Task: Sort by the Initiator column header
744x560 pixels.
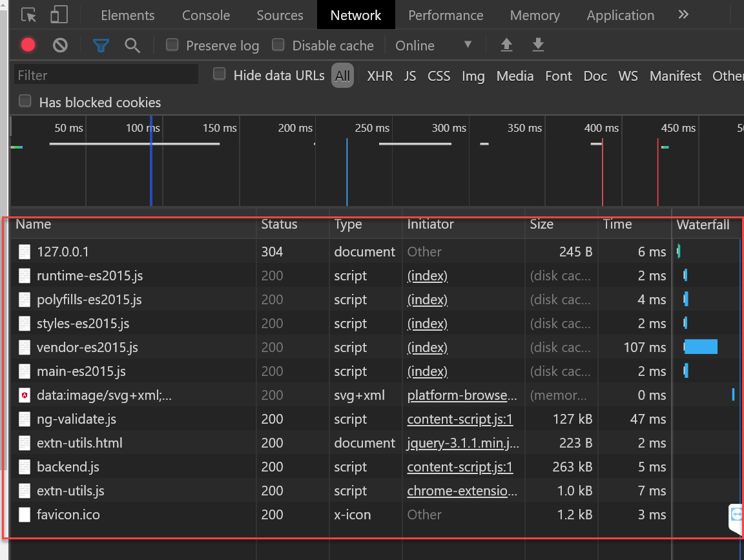Action: point(464,224)
